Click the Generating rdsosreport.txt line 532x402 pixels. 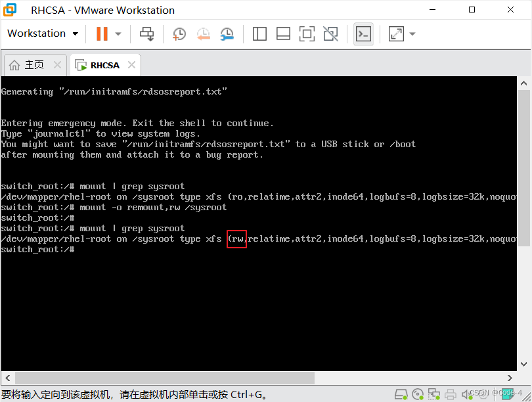114,91
